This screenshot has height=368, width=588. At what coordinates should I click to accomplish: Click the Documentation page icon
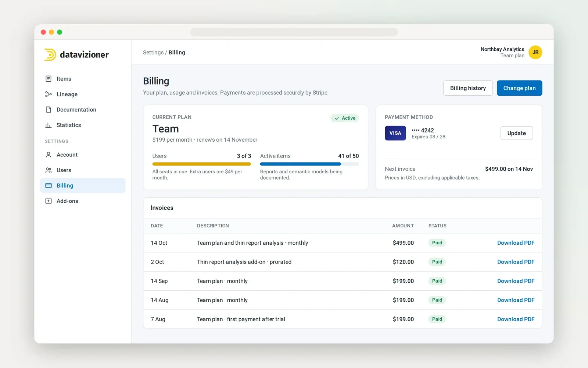coord(49,110)
